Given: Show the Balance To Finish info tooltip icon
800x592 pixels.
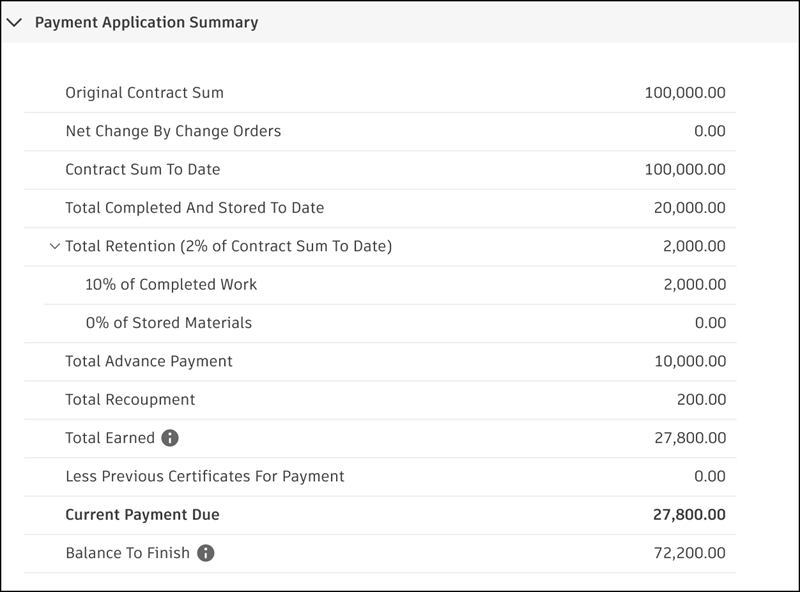Looking at the screenshot, I should [205, 553].
